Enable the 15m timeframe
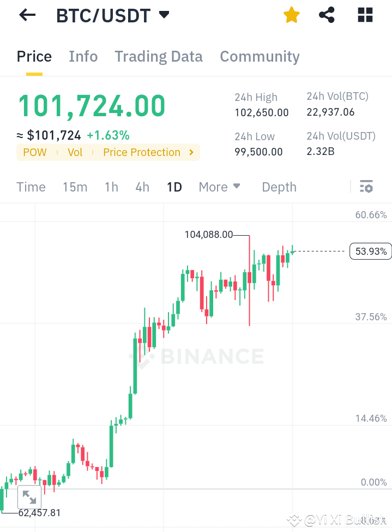This screenshot has height=532, width=392. pyautogui.click(x=75, y=187)
